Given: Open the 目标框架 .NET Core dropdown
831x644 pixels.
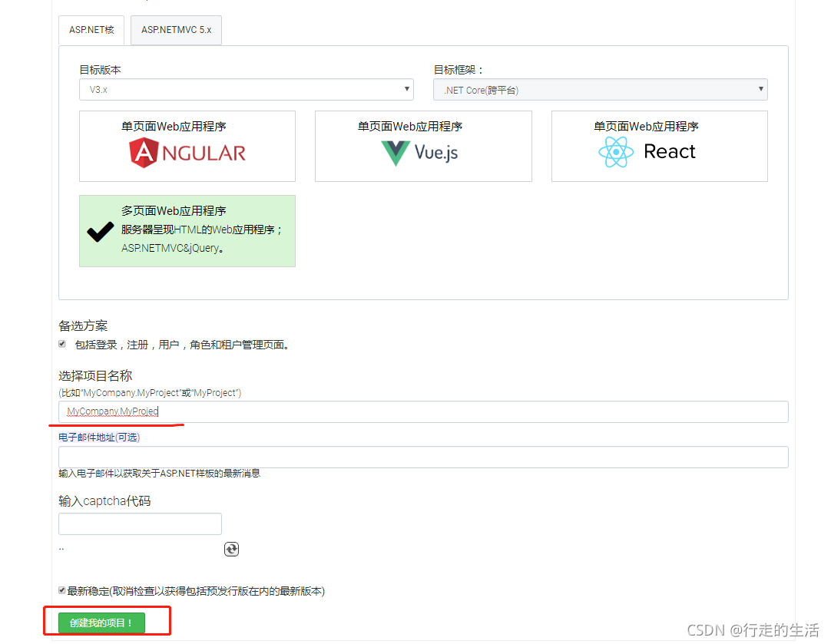Looking at the screenshot, I should pyautogui.click(x=601, y=90).
